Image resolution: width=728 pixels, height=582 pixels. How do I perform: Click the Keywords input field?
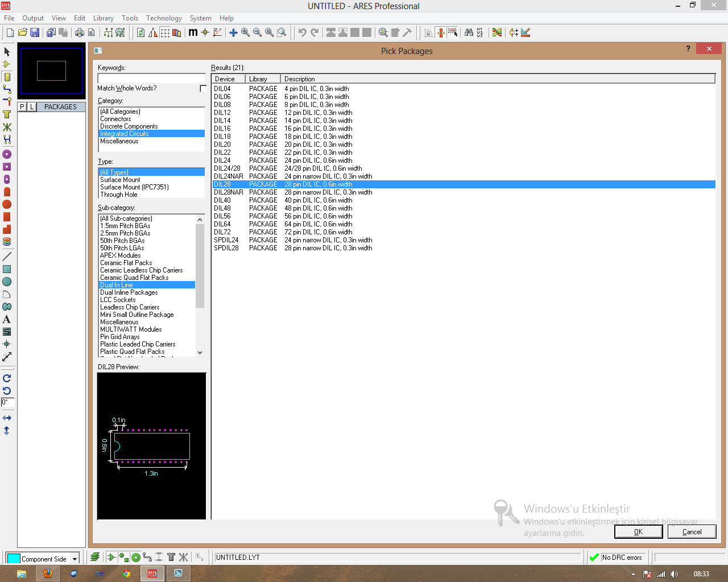coord(151,78)
